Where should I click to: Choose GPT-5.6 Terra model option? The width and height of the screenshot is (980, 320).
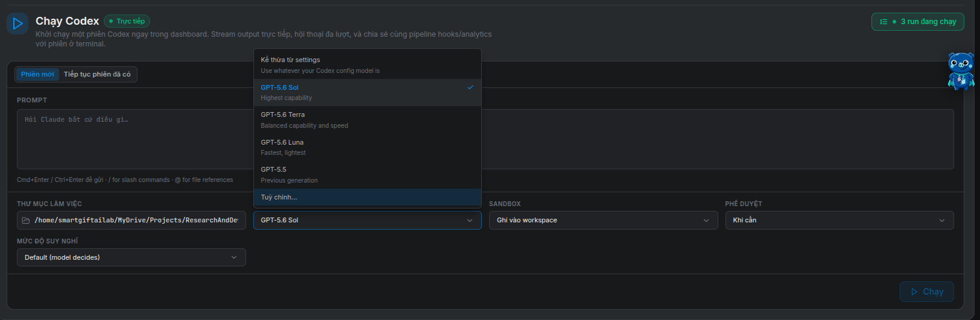(x=367, y=120)
